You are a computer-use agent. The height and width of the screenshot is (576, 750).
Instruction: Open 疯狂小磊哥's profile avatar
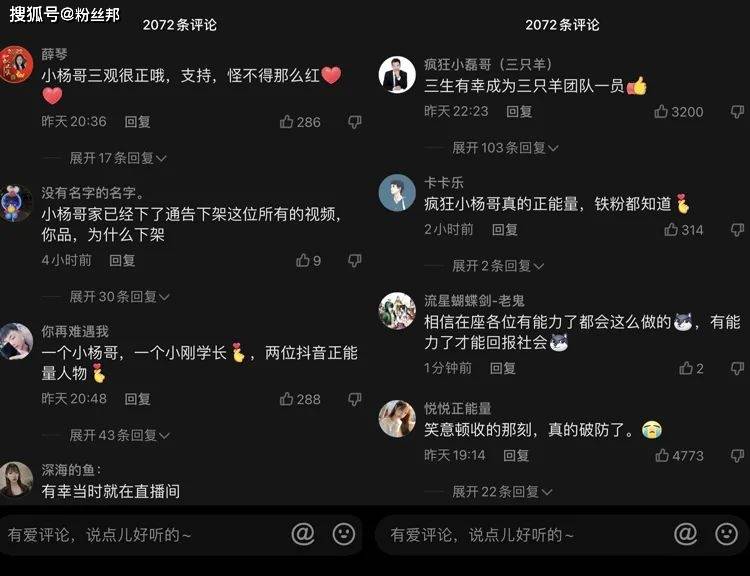tap(397, 75)
